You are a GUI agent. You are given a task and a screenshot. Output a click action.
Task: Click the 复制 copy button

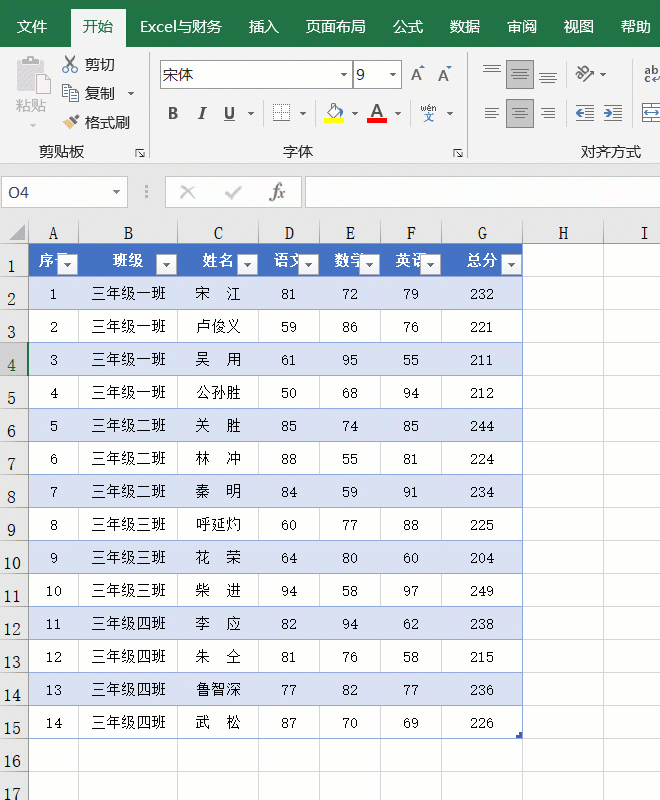pyautogui.click(x=90, y=93)
